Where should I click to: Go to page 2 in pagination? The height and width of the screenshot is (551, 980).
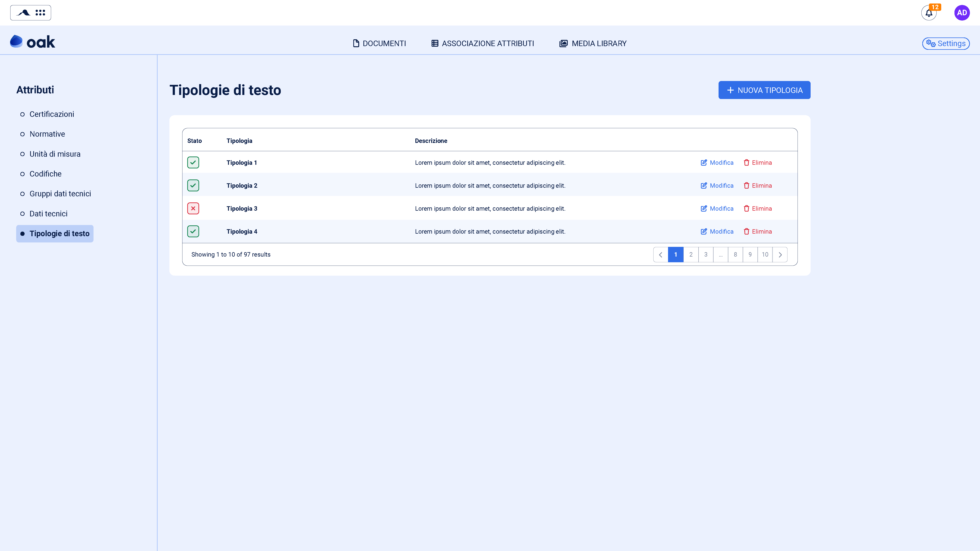(x=691, y=255)
